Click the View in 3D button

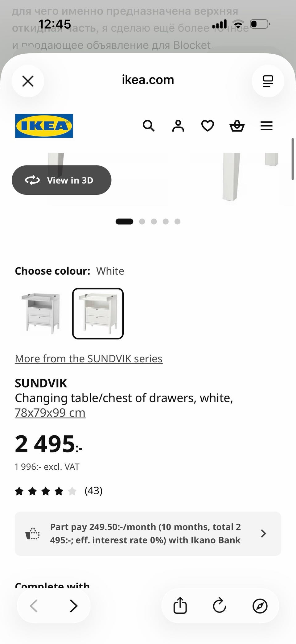coord(61,180)
